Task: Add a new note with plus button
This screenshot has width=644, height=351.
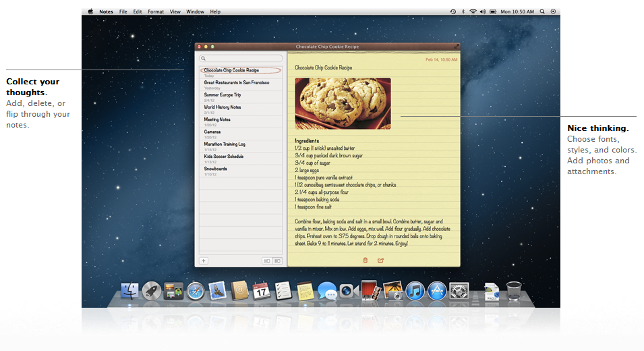Action: 203,261
